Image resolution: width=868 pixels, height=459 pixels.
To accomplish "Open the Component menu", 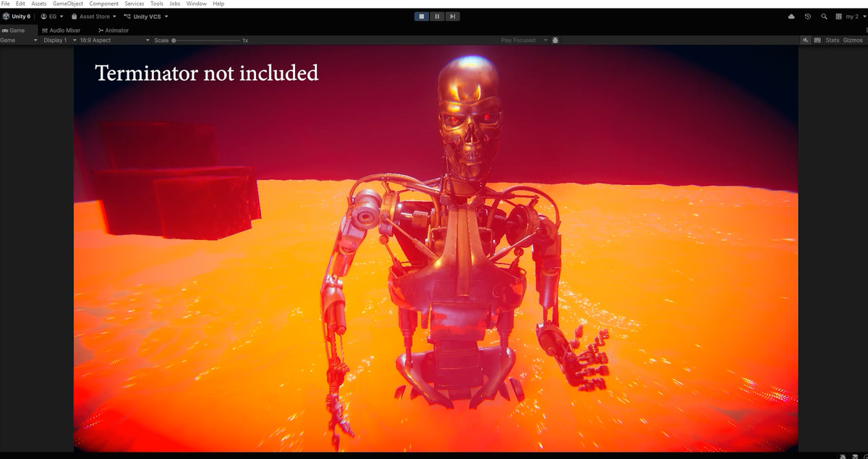I will coord(104,4).
